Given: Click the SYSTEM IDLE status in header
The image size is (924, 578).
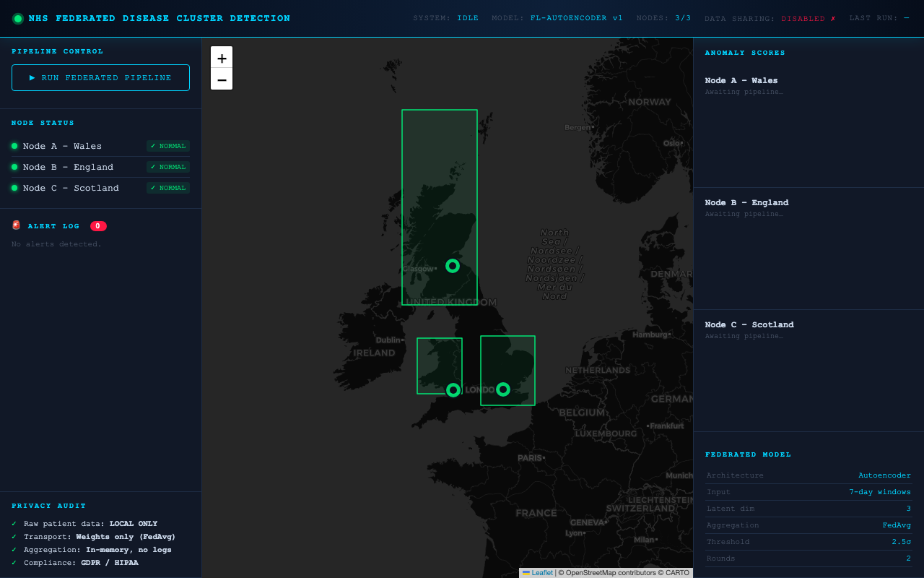Looking at the screenshot, I should point(445,18).
